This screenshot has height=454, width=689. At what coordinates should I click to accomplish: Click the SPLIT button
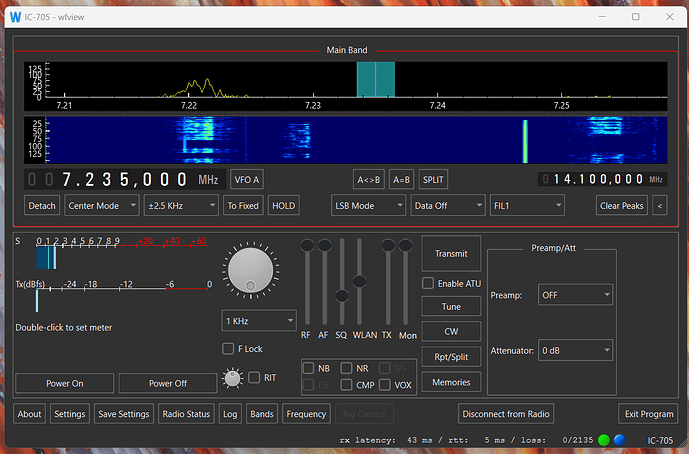[x=433, y=180]
